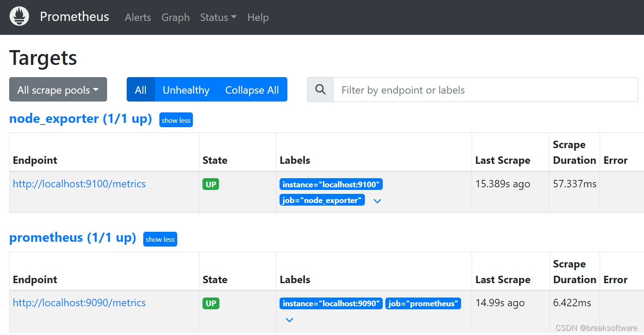Image resolution: width=644 pixels, height=335 pixels.
Task: Click UP state badge for localhost:9100
Action: pyautogui.click(x=211, y=184)
